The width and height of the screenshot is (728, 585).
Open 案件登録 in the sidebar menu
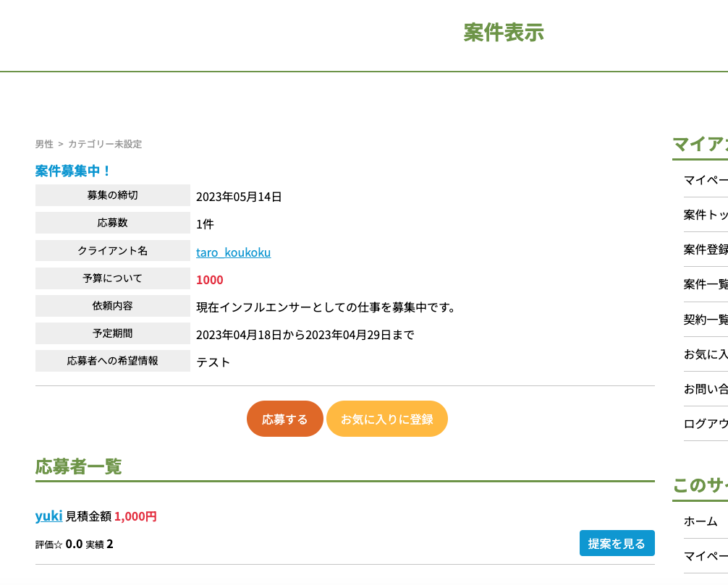click(x=706, y=249)
